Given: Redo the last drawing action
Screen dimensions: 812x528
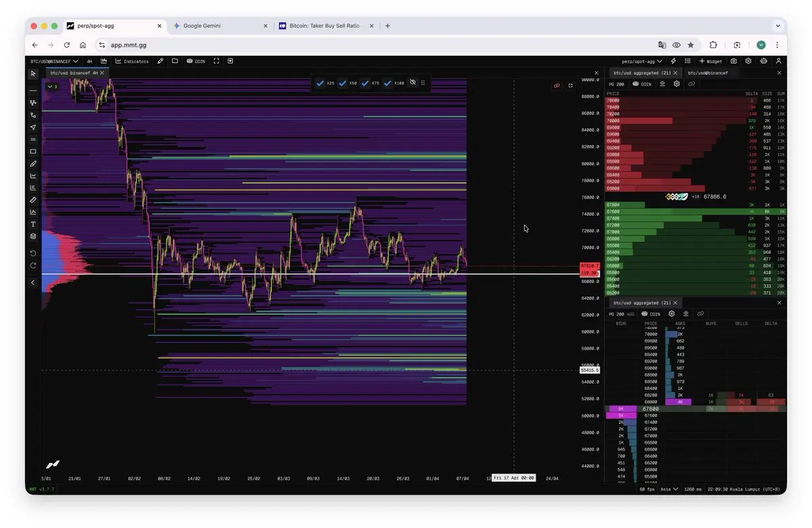Looking at the screenshot, I should pos(33,265).
